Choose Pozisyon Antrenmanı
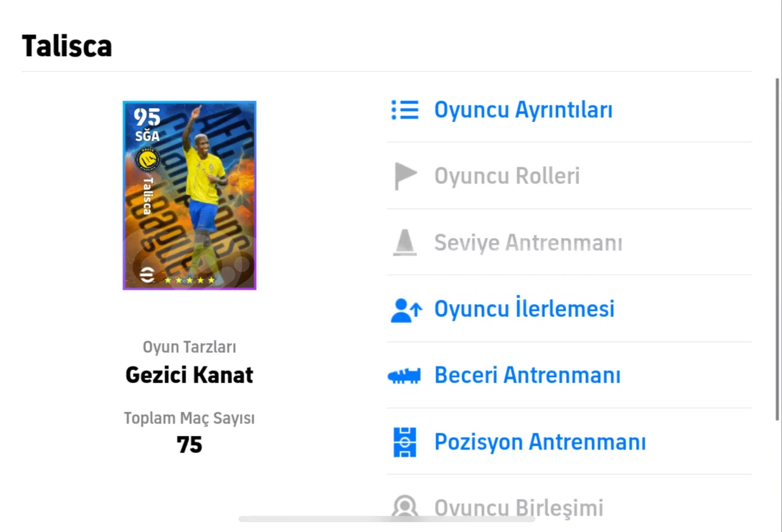782x532 pixels. 540,442
